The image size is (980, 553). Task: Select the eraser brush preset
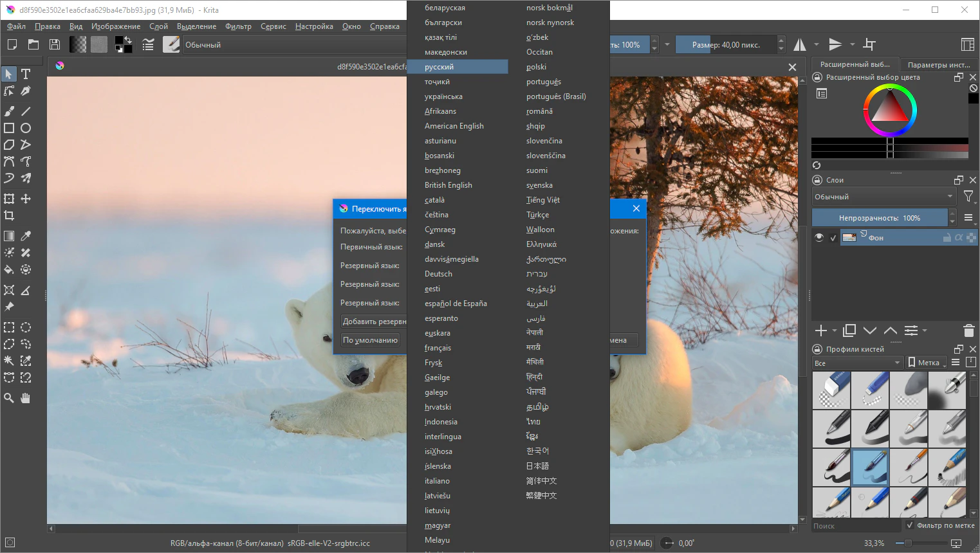pos(831,390)
